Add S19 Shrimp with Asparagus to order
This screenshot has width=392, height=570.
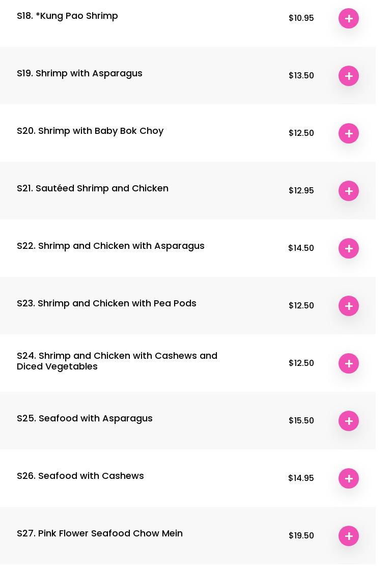click(349, 76)
